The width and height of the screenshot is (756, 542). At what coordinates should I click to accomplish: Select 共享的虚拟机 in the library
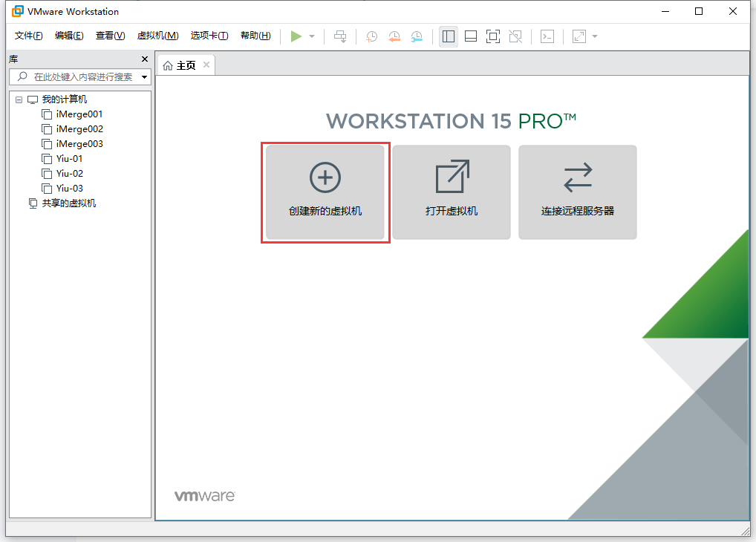click(68, 203)
